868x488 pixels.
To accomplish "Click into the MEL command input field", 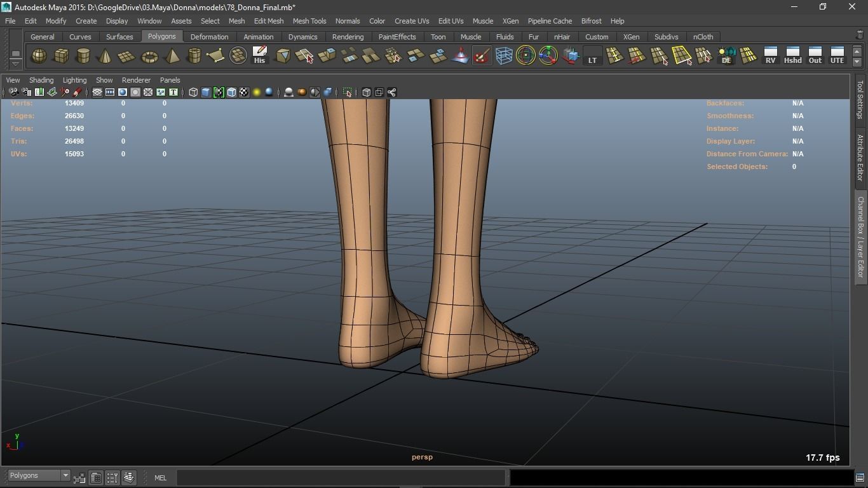I will [x=341, y=477].
